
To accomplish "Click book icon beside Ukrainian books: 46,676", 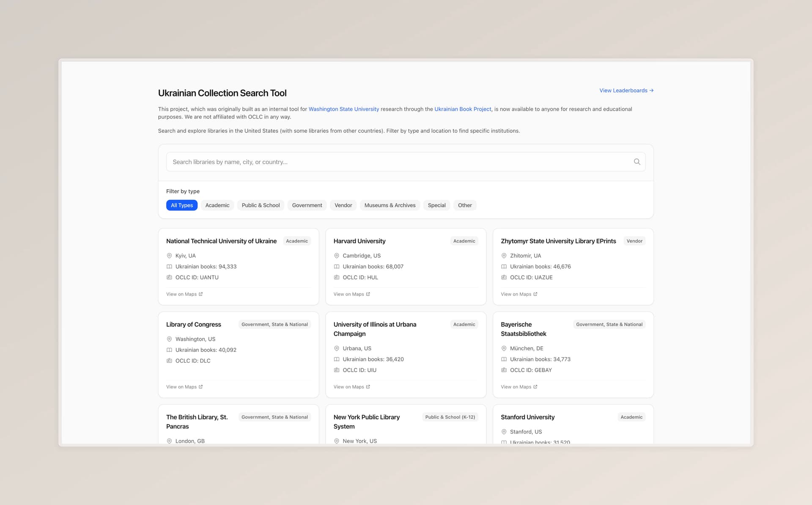I will (504, 267).
